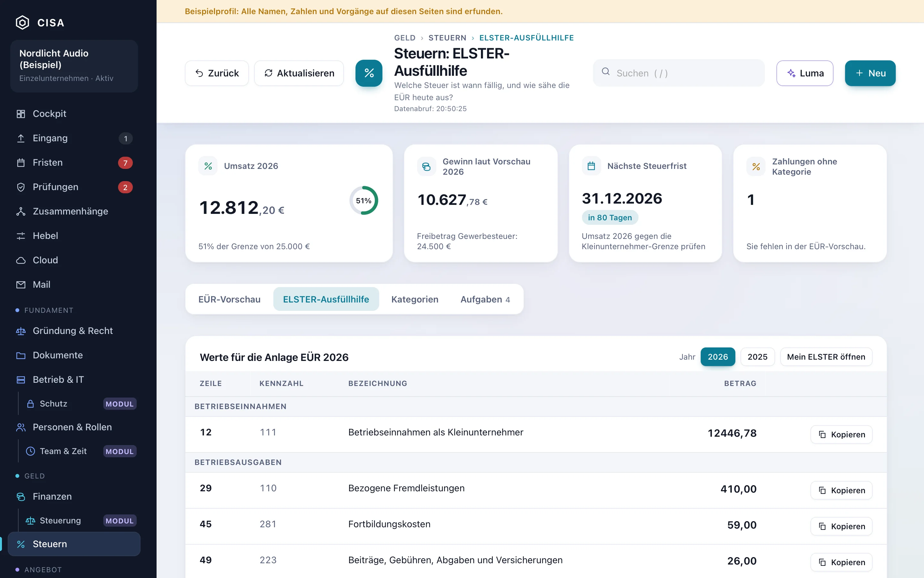Select year 2025 toggle

(x=757, y=357)
